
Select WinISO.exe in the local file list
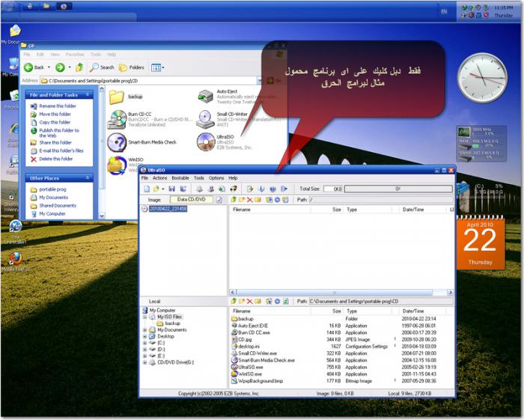pos(250,374)
